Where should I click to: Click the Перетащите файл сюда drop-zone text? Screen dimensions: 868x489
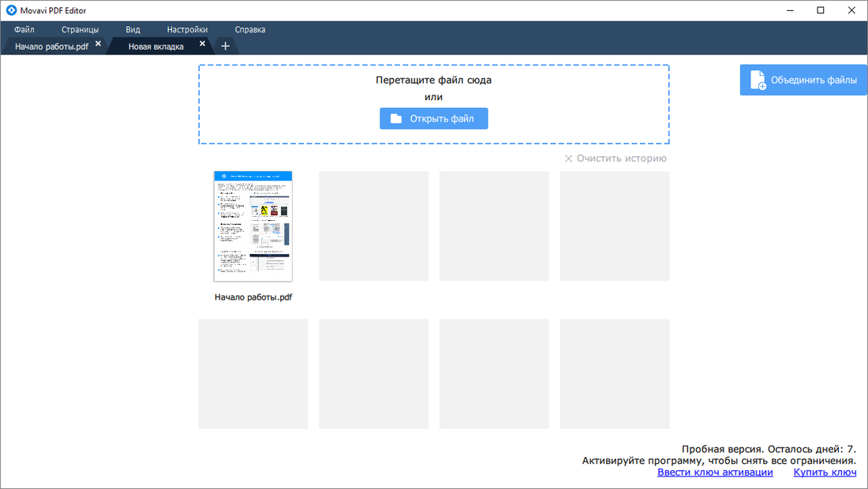[x=433, y=80]
